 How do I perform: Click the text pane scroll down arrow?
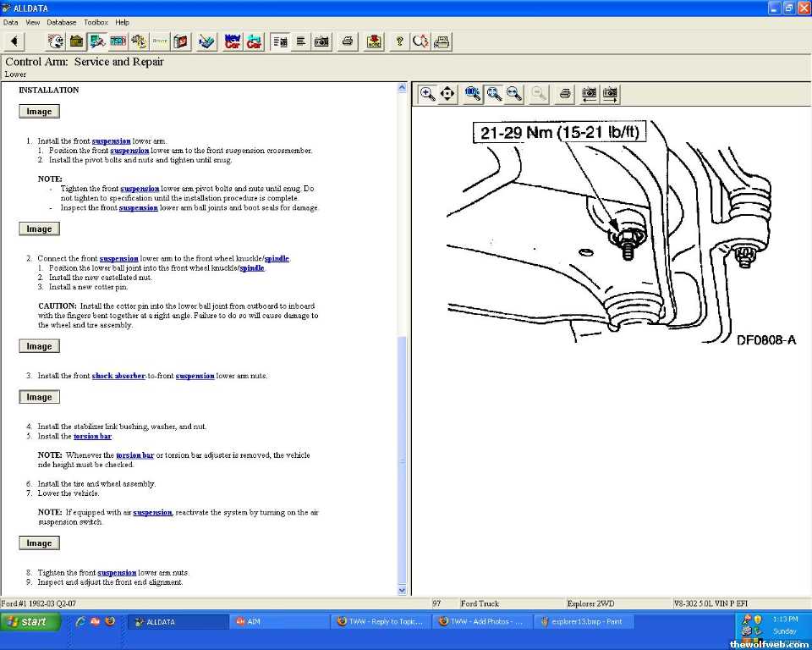(x=402, y=590)
